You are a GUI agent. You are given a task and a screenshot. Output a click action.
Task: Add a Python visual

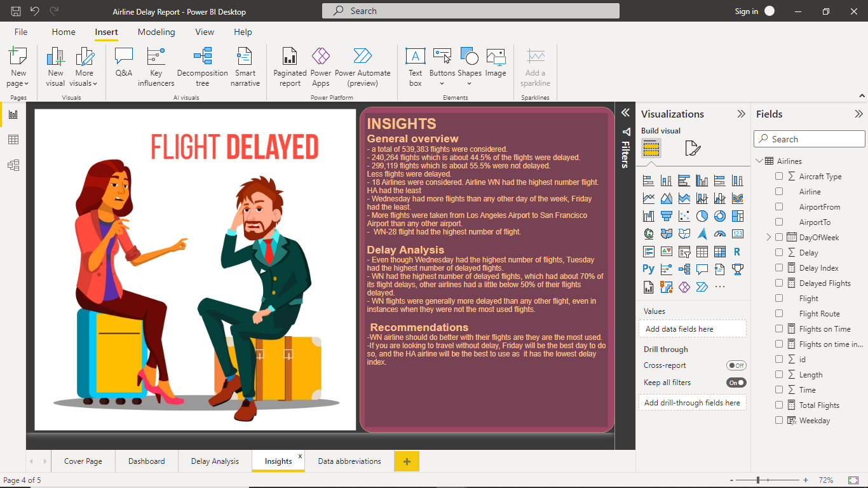click(x=648, y=269)
